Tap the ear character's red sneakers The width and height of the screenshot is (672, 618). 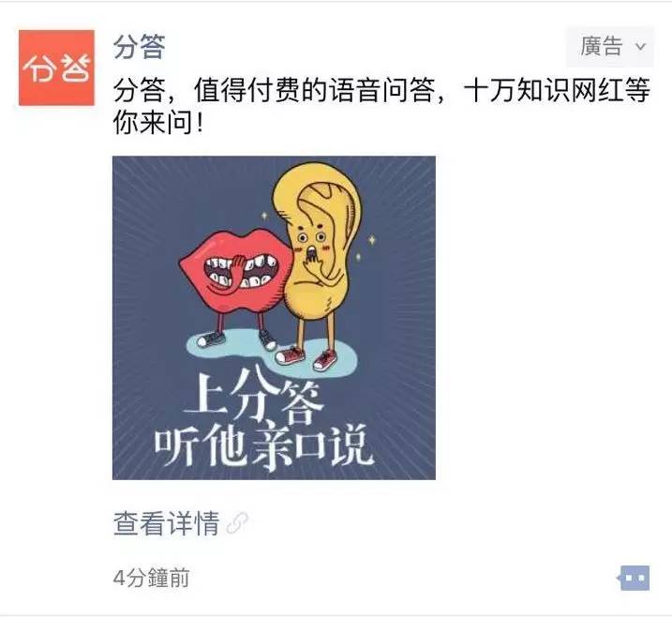306,357
